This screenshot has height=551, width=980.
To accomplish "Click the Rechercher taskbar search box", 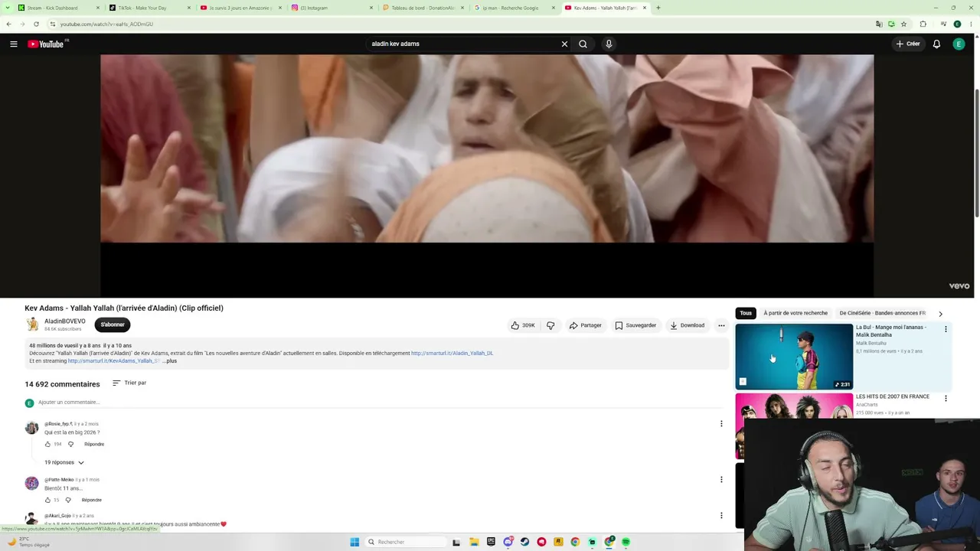I will tap(404, 542).
